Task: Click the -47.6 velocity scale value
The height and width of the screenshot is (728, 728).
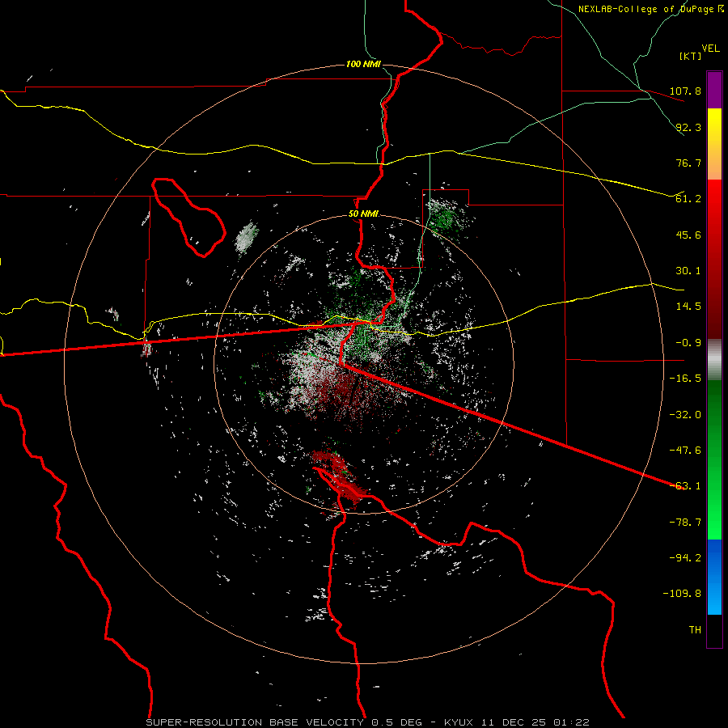Action: point(685,451)
